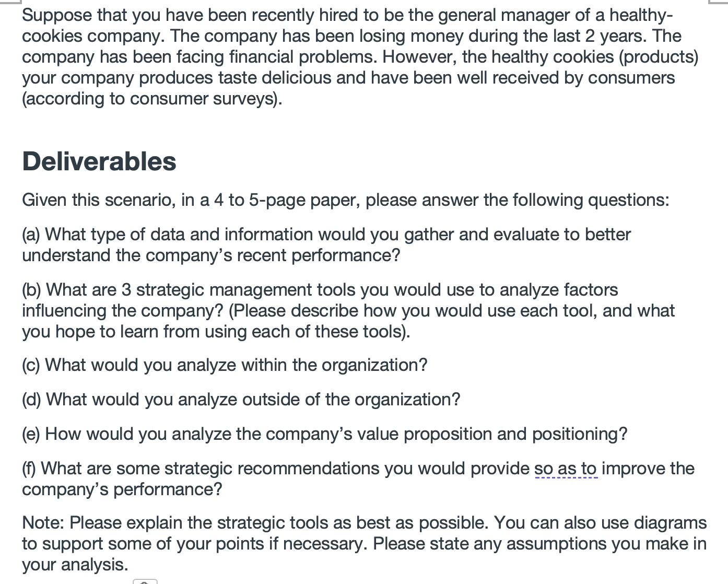Click the 'Note:' paragraph about strategic tools

(365, 544)
